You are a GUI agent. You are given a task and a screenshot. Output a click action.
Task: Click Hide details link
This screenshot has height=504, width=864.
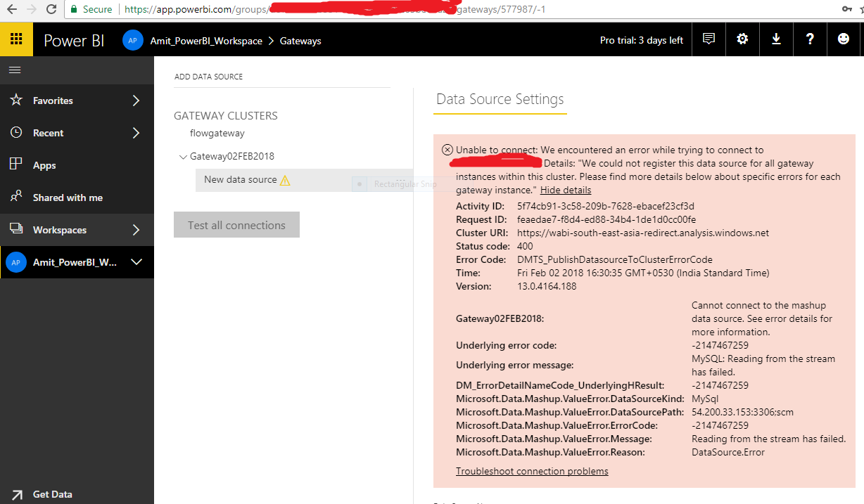566,190
